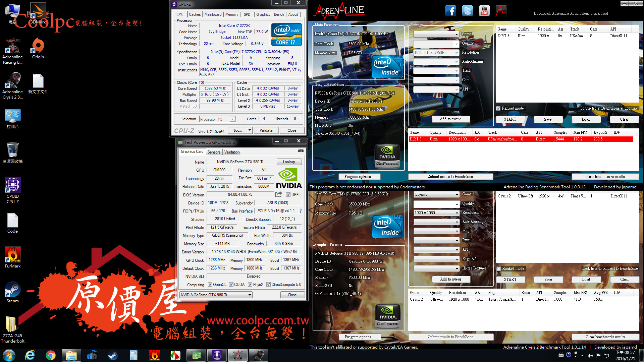Viewport: 644px width, 362px height.
Task: Open the 資源回收筒 recycle bin icon
Action: coord(13,154)
